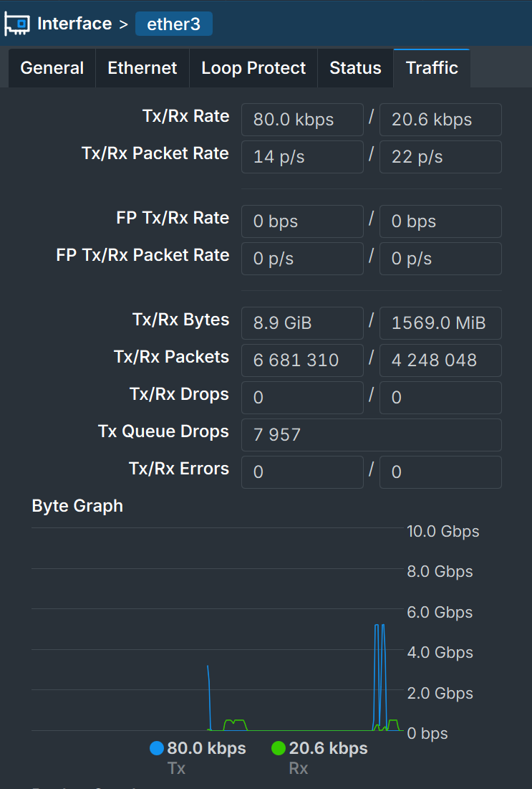The height and width of the screenshot is (789, 532).
Task: Click the ether3 breadcrumb button
Action: click(173, 24)
